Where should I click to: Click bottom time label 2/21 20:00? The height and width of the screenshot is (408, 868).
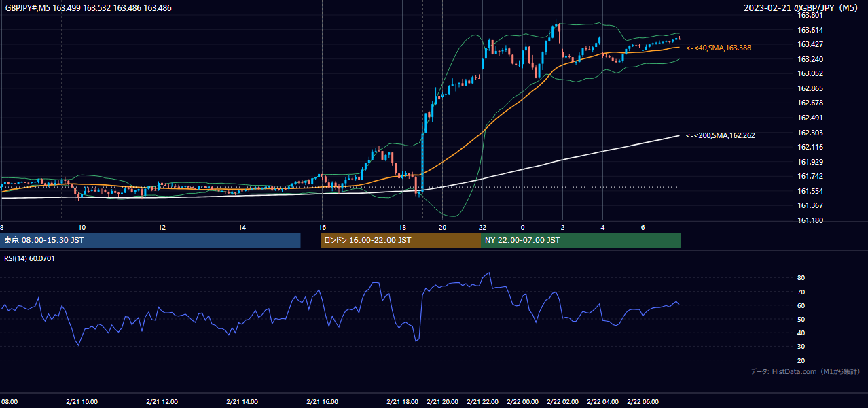click(x=442, y=401)
